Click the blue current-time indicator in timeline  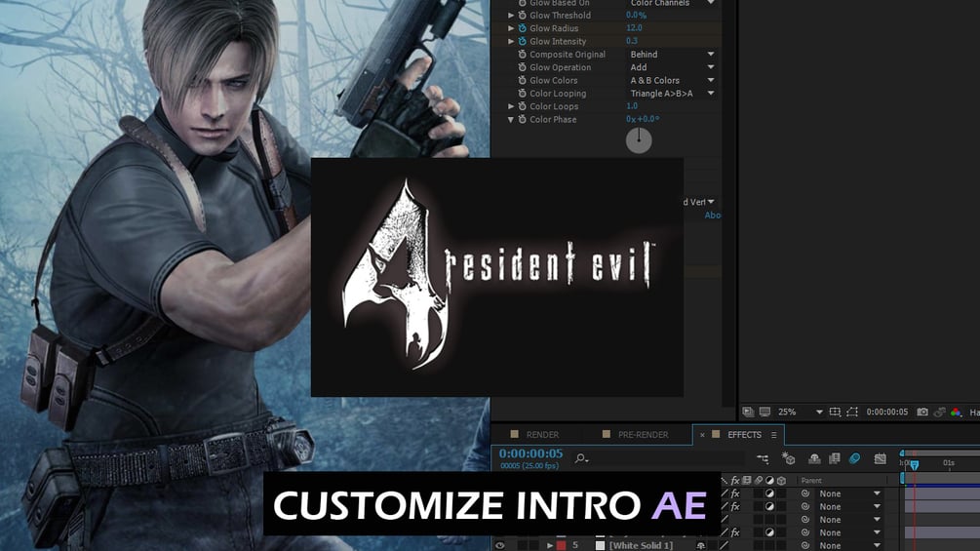click(x=915, y=465)
